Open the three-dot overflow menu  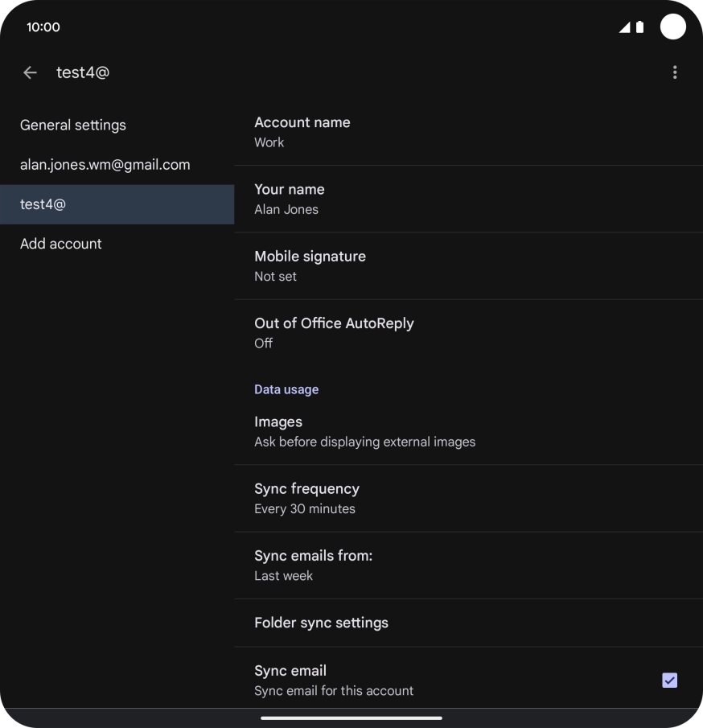674,72
